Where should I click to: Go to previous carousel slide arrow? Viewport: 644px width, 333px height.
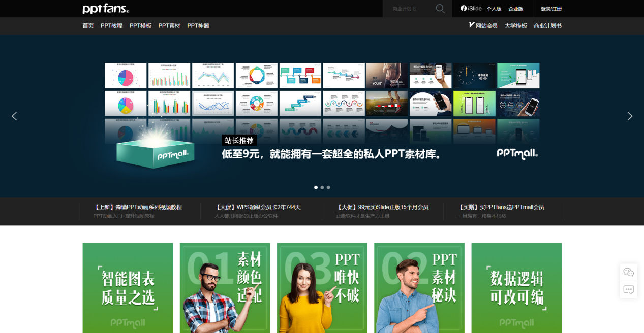pos(14,116)
